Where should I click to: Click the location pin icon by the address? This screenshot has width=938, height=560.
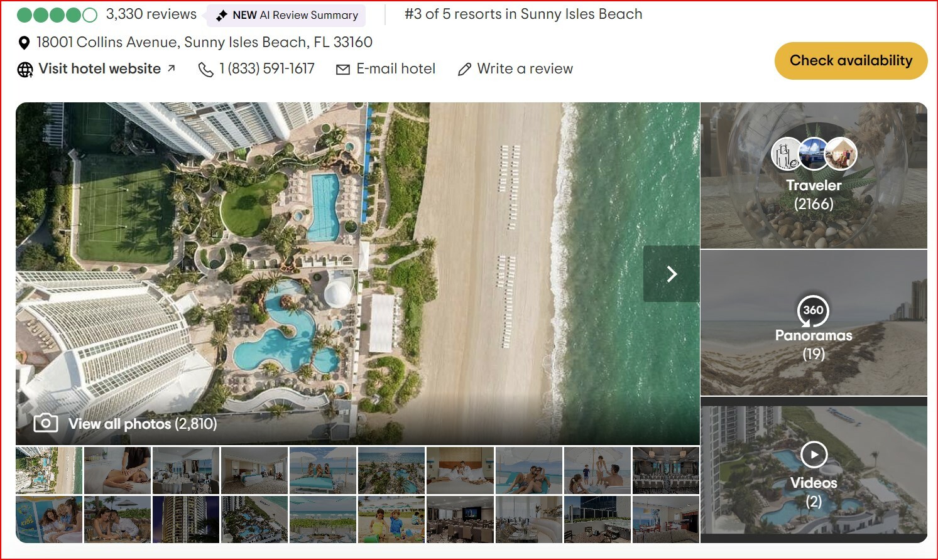[x=24, y=43]
